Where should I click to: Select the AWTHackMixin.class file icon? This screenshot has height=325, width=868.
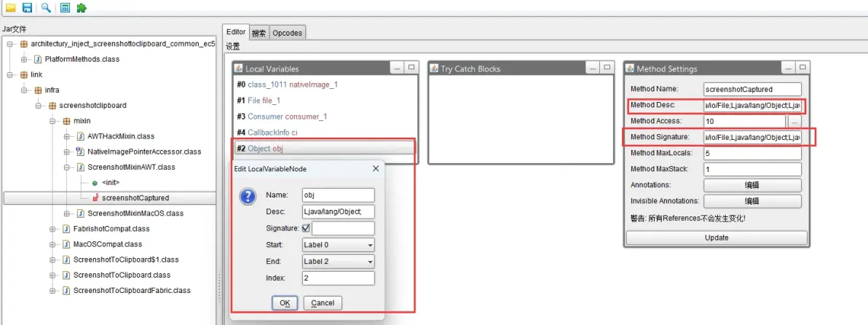[x=81, y=136]
